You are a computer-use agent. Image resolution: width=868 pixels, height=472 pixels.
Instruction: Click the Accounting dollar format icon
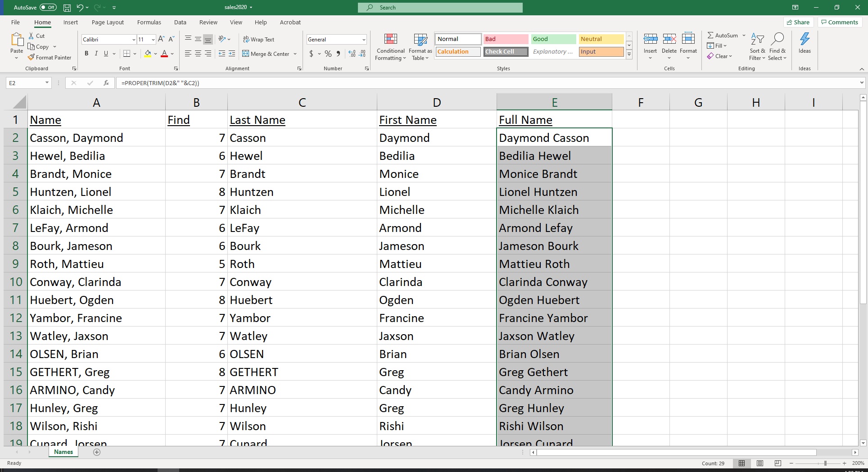pyautogui.click(x=311, y=54)
